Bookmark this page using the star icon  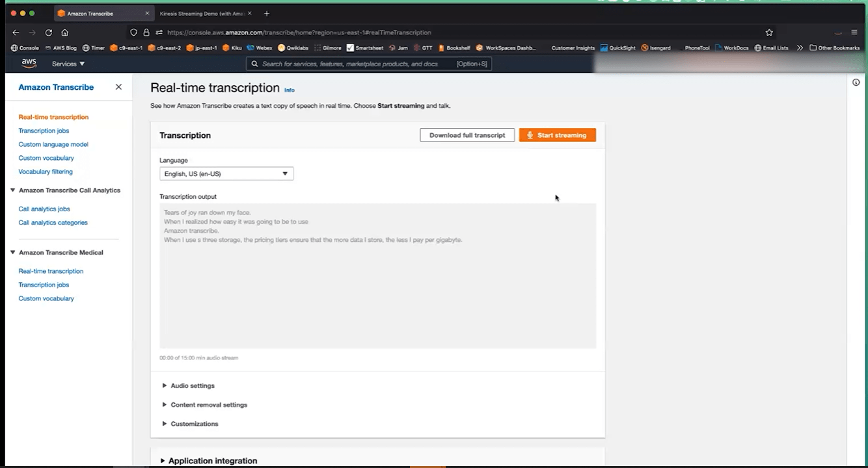tap(768, 32)
